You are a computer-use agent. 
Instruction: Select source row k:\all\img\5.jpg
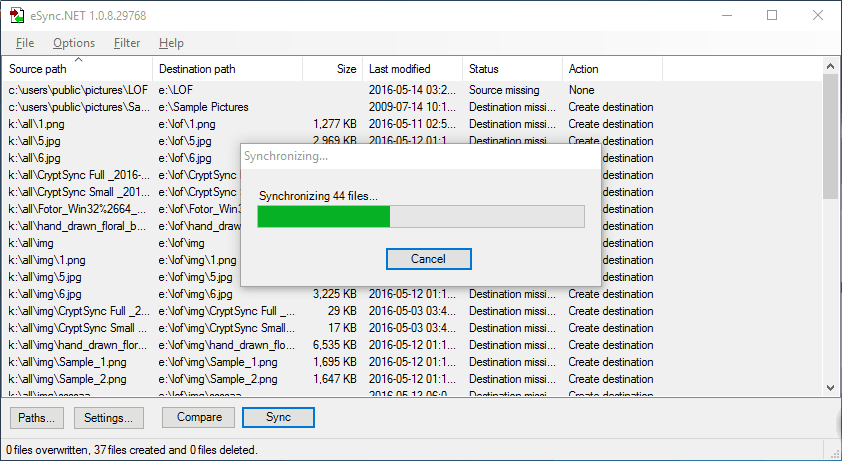(45, 277)
